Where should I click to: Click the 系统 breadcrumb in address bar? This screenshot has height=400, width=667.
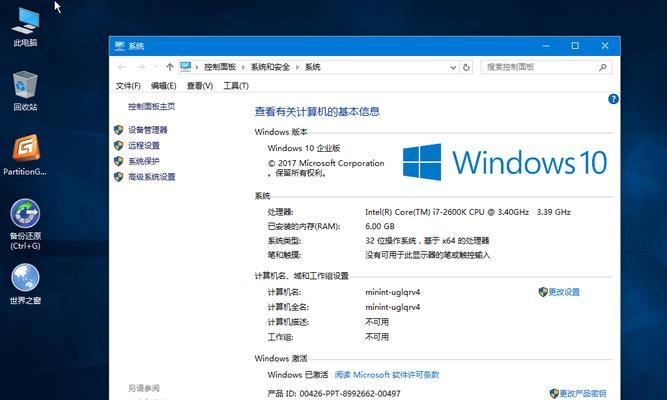[x=312, y=67]
